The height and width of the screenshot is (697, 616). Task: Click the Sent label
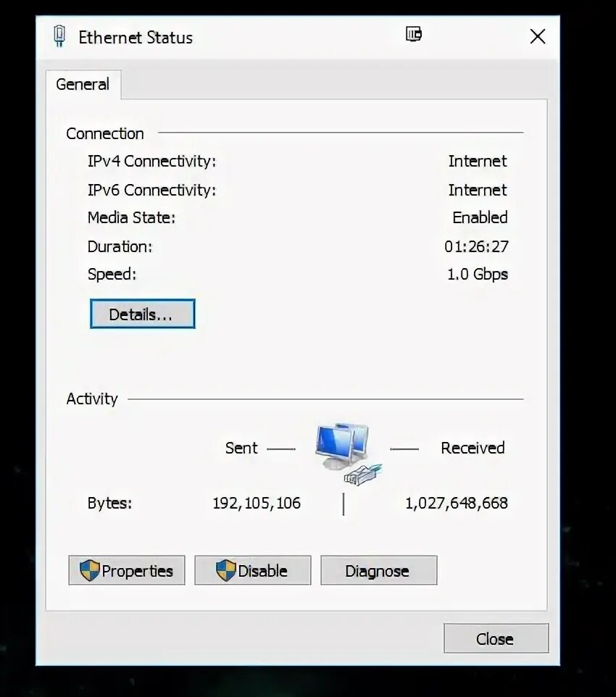241,448
